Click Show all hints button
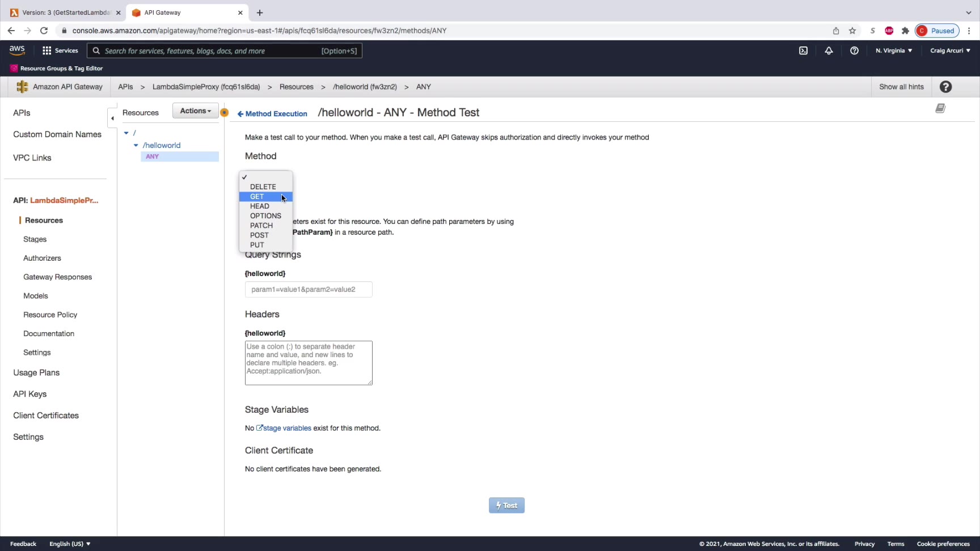This screenshot has width=980, height=551. click(901, 87)
